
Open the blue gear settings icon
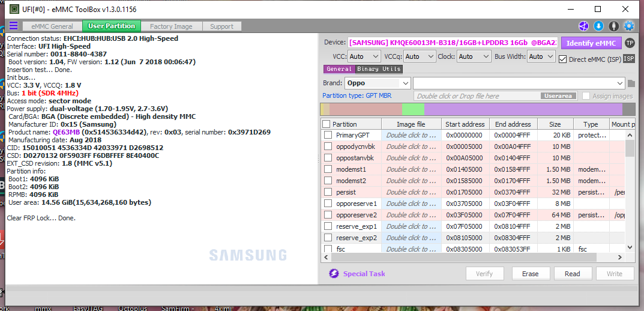point(629,26)
